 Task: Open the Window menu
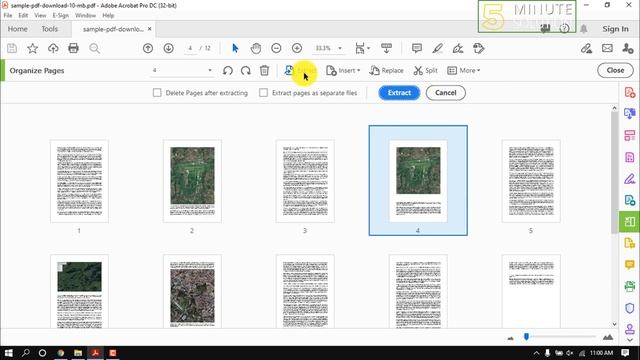tap(85, 16)
